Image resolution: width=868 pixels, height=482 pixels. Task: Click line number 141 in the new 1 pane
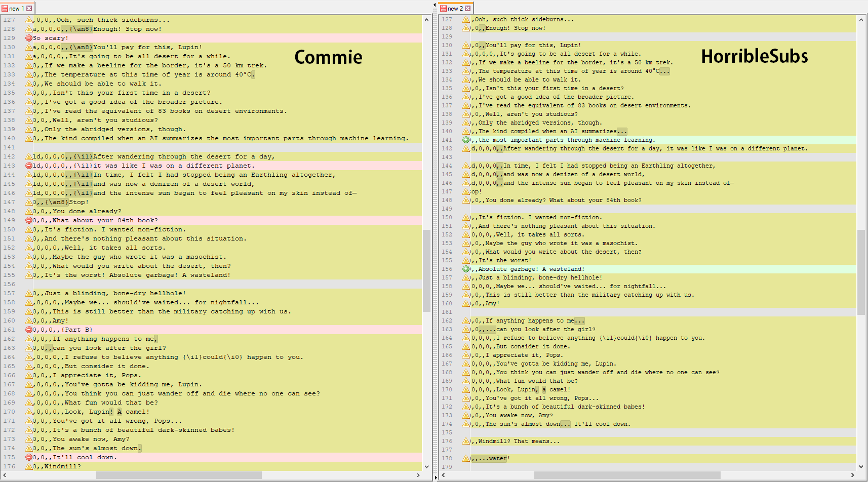point(9,147)
